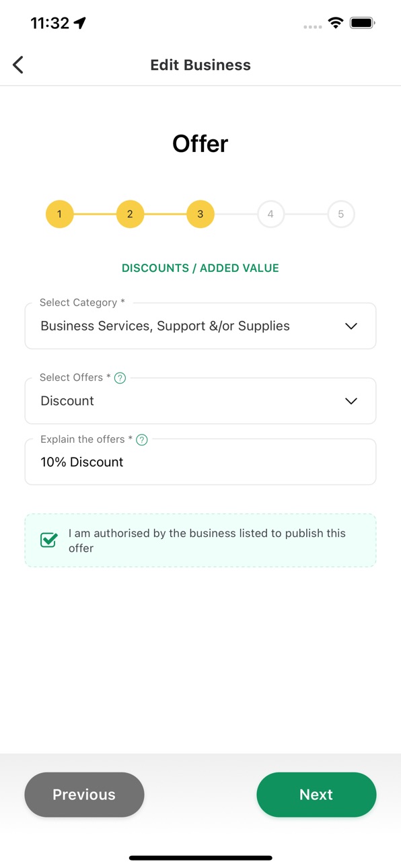Image resolution: width=401 pixels, height=868 pixels.
Task: Go back using the header arrow
Action: (x=18, y=65)
